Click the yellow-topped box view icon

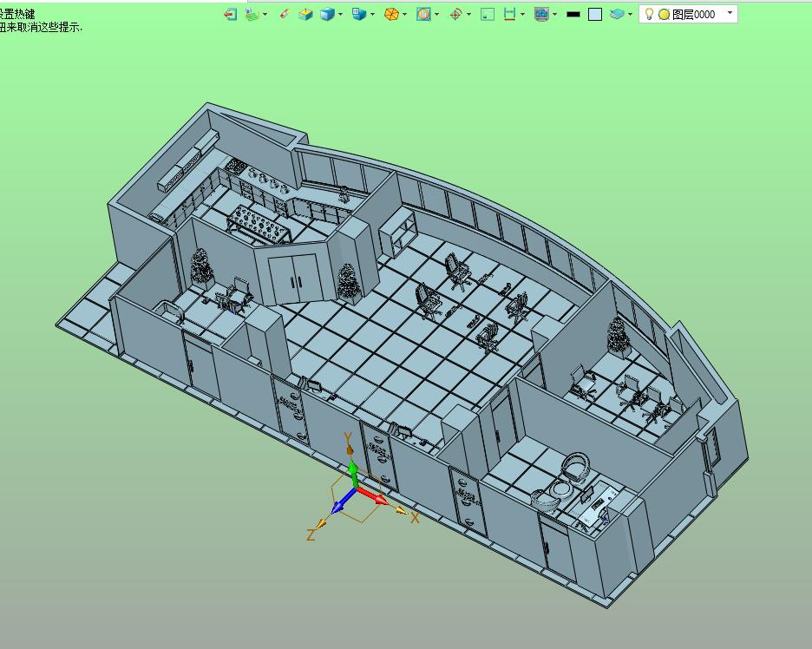pos(305,15)
